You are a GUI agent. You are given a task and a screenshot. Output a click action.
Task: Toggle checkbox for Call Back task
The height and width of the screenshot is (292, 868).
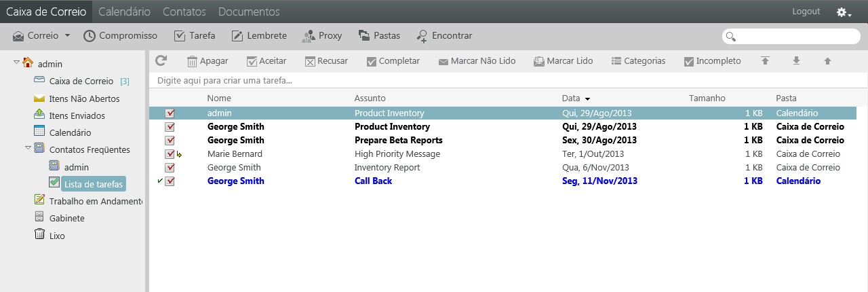click(x=170, y=181)
